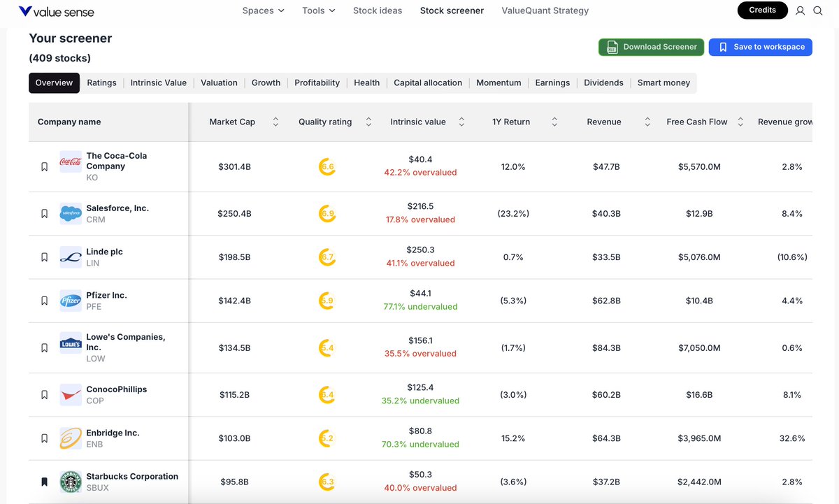The image size is (839, 504).
Task: Sort by Revenue column arrows
Action: 647,122
